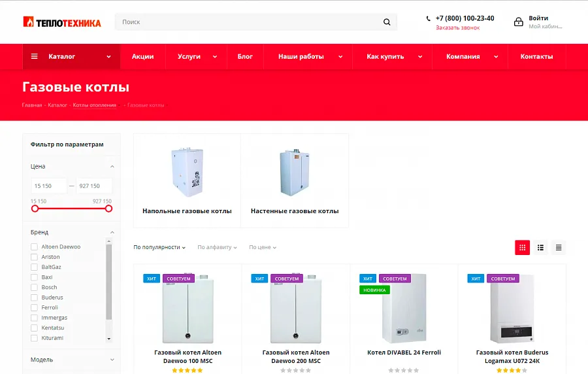Go to Главная breadcrumb
588x374 pixels.
[32, 105]
